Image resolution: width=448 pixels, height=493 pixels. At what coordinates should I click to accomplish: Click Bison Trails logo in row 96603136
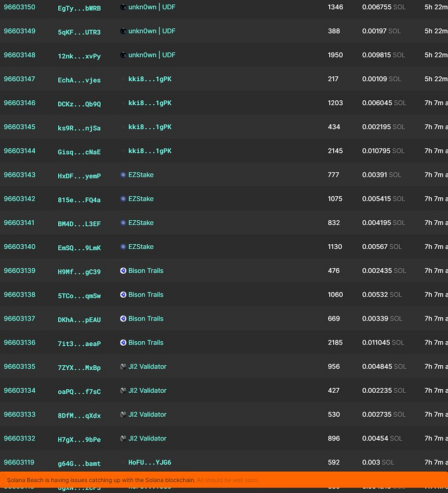[123, 342]
